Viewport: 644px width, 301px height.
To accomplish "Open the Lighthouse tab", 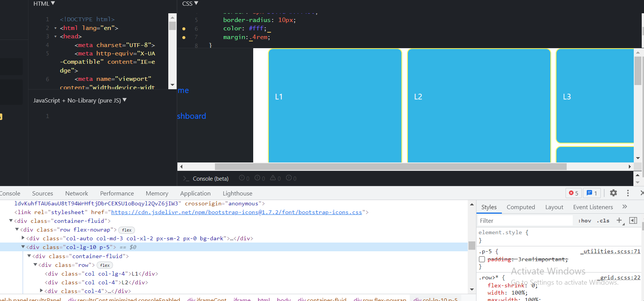I will tap(238, 193).
